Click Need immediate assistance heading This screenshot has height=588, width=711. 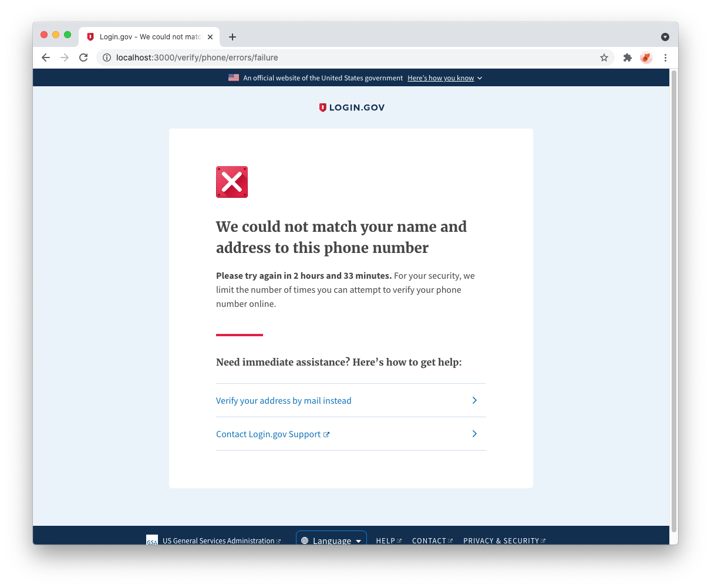(339, 362)
